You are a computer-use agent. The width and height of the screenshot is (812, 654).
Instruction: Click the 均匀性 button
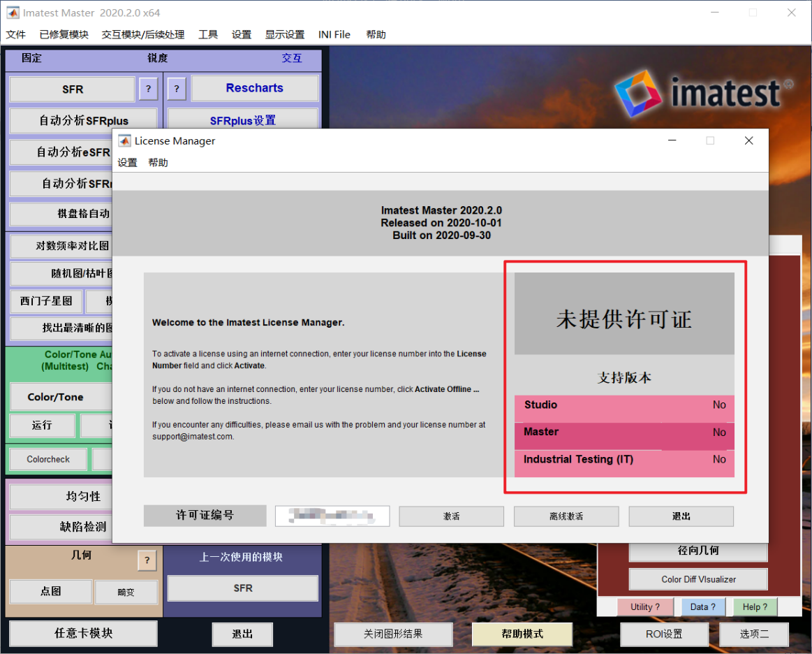pyautogui.click(x=61, y=497)
